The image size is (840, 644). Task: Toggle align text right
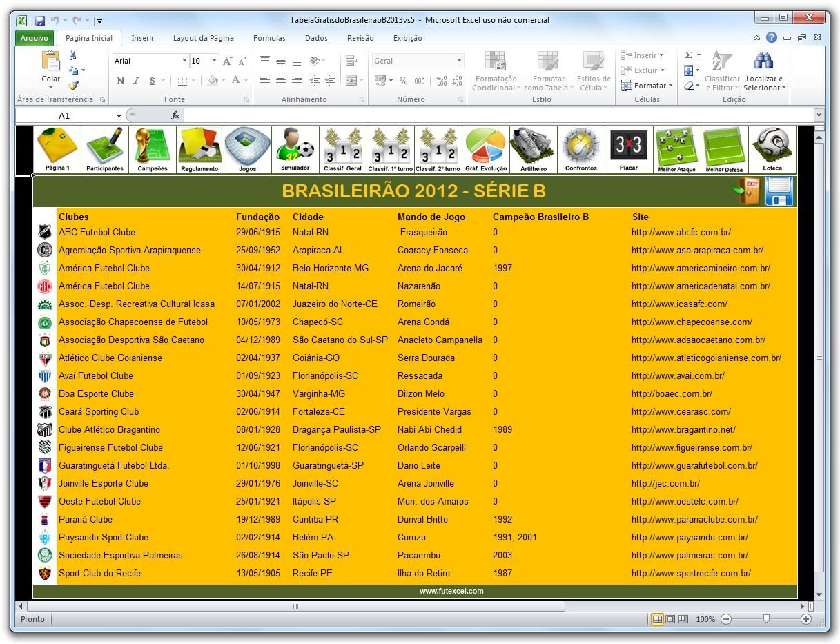click(x=297, y=81)
